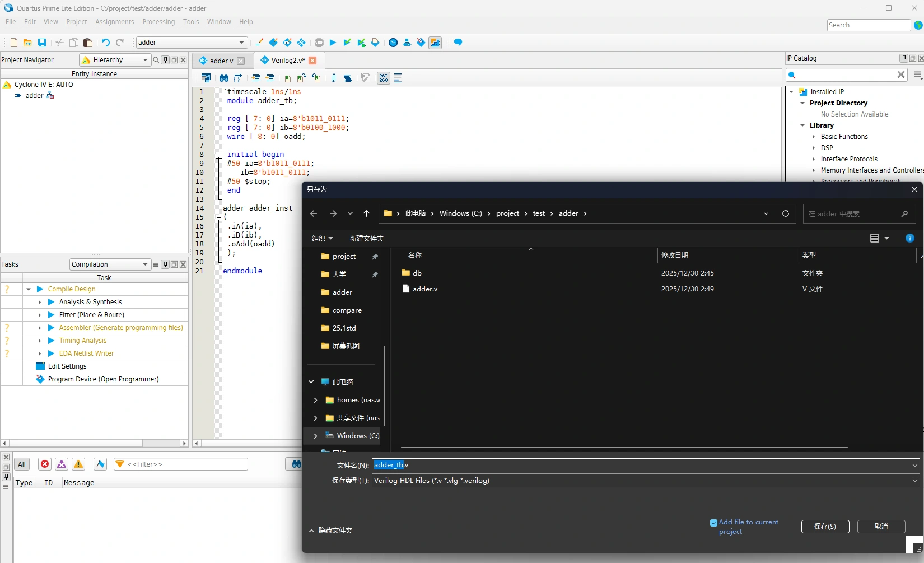Expand Basic Functions in IP Catalog
The width and height of the screenshot is (924, 563).
pos(814,137)
